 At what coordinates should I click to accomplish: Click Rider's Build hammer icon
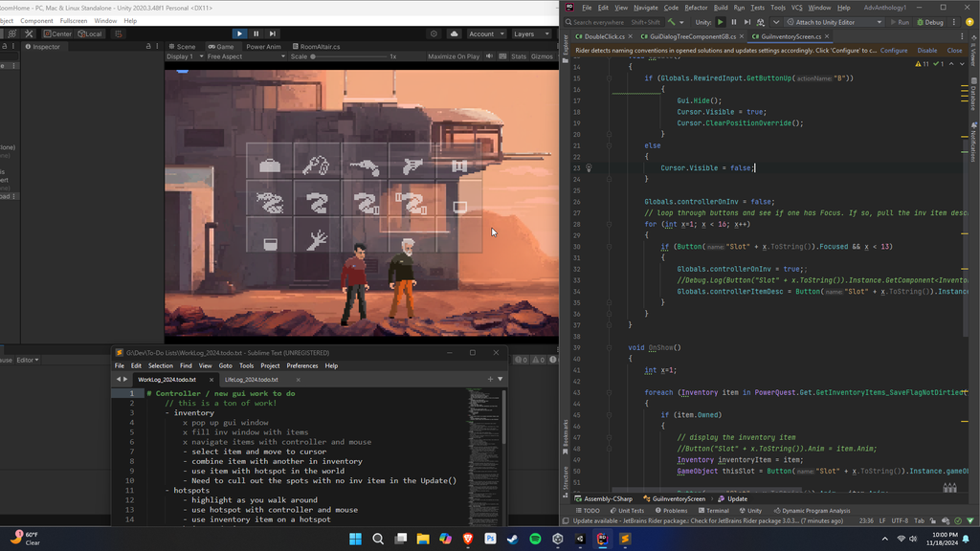671,23
